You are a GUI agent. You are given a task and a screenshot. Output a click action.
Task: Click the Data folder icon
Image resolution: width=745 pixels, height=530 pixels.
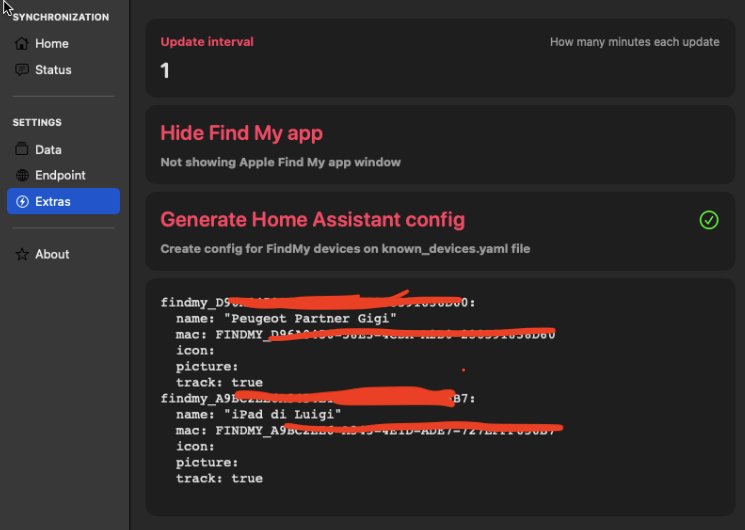pos(22,149)
